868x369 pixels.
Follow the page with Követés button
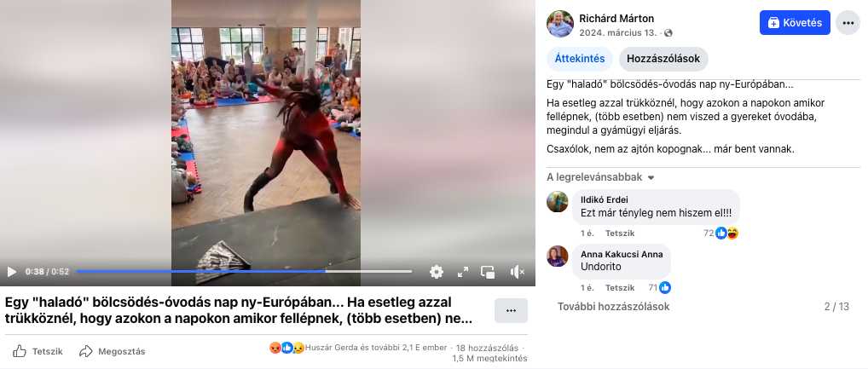(795, 23)
